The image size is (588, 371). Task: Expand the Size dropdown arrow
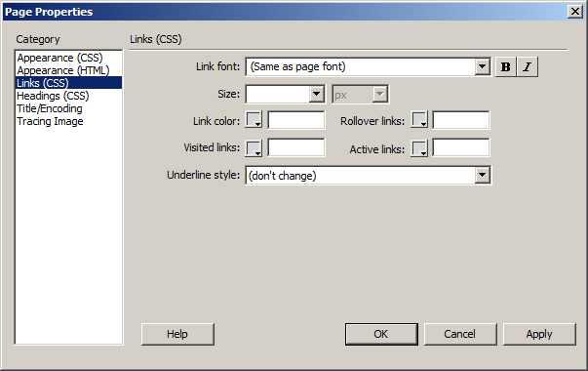[317, 94]
